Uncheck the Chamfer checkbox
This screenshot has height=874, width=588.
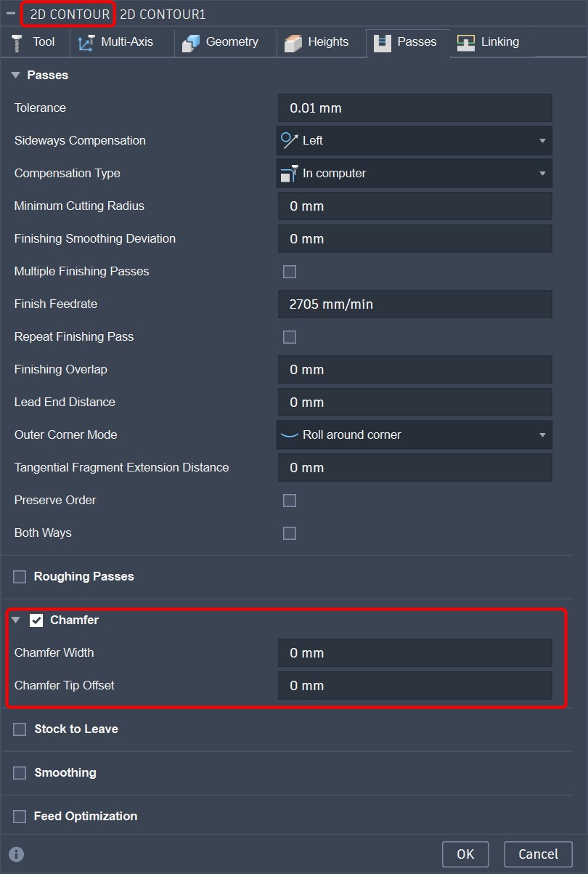tap(36, 620)
